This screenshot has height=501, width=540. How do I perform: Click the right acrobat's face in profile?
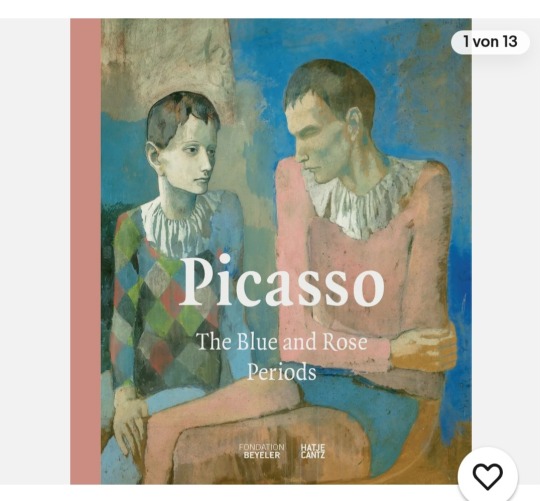pyautogui.click(x=319, y=146)
